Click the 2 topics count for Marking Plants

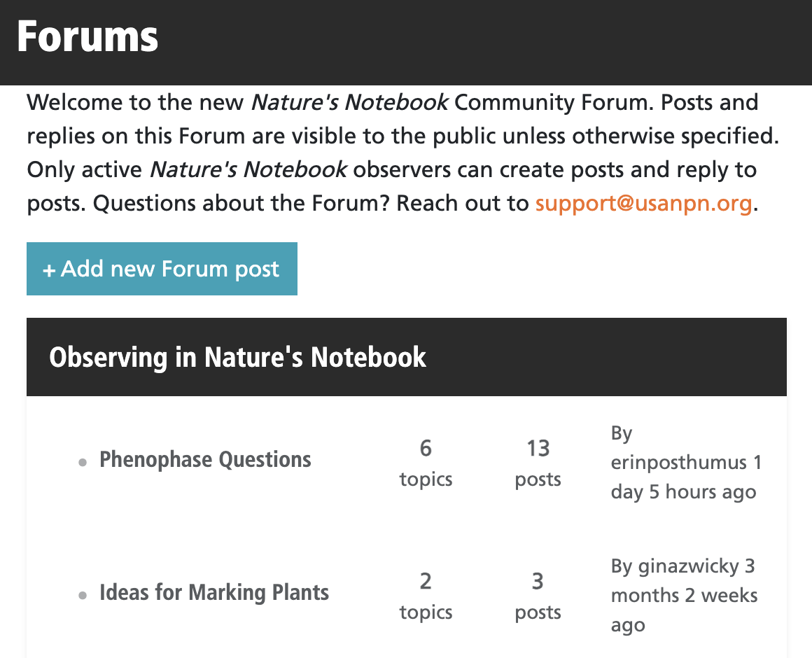point(426,596)
